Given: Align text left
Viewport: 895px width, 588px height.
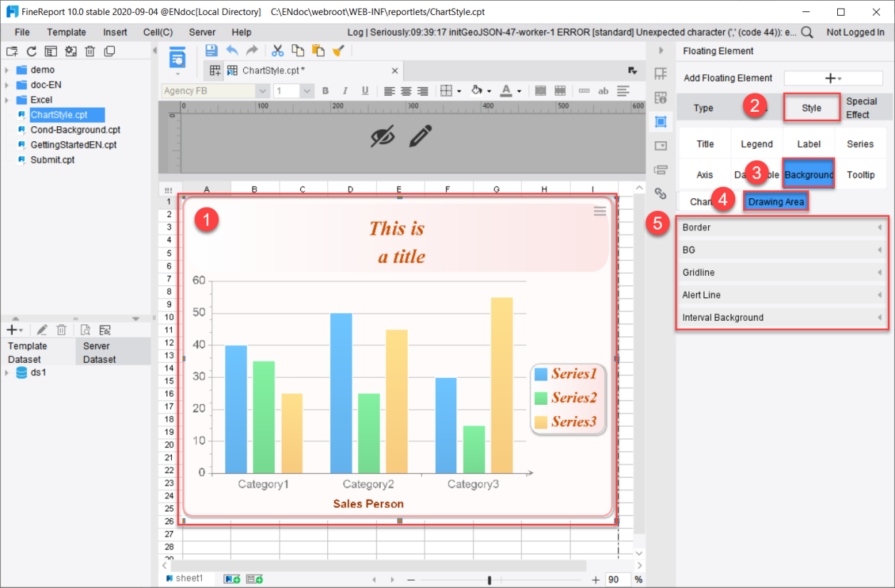Looking at the screenshot, I should point(389,91).
